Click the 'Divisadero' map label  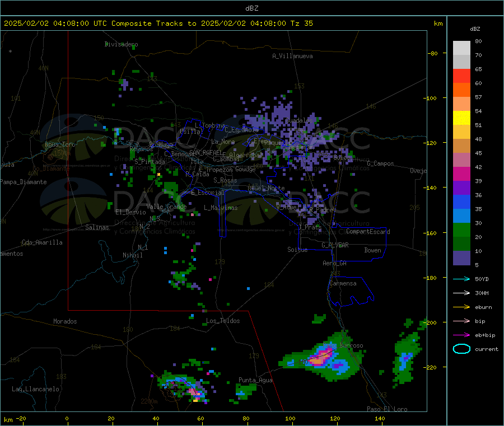[x=121, y=44]
